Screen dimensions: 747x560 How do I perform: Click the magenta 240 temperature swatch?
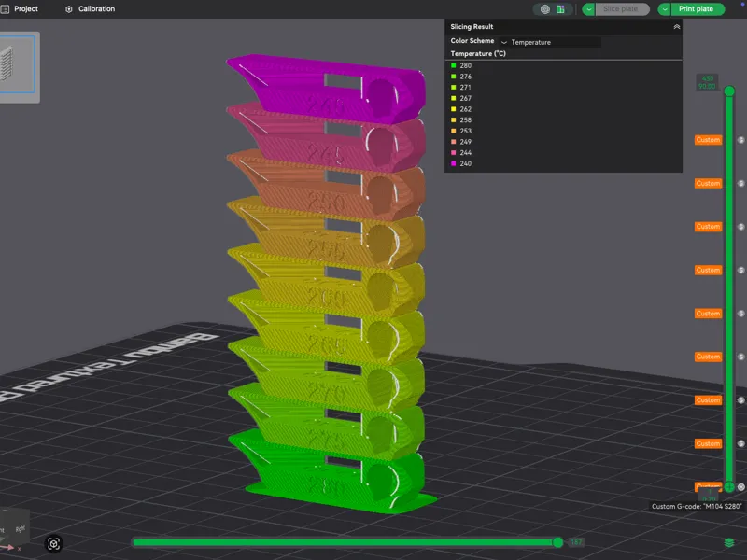(454, 163)
